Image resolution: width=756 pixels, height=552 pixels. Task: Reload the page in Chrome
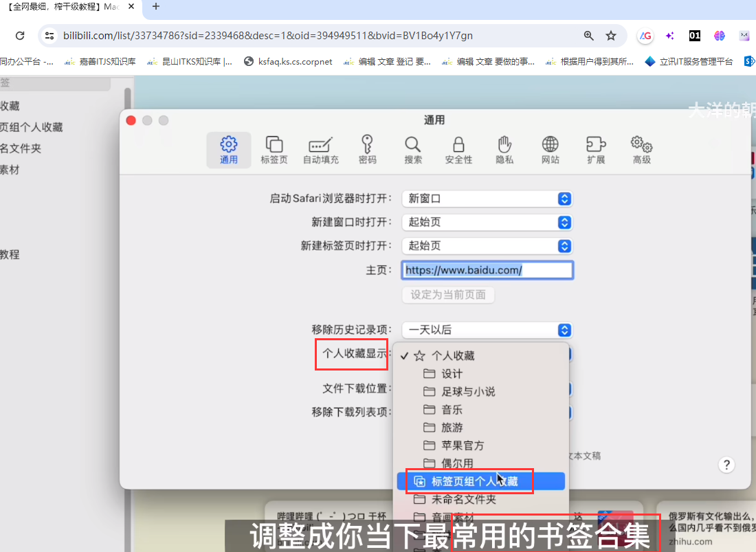click(x=20, y=36)
